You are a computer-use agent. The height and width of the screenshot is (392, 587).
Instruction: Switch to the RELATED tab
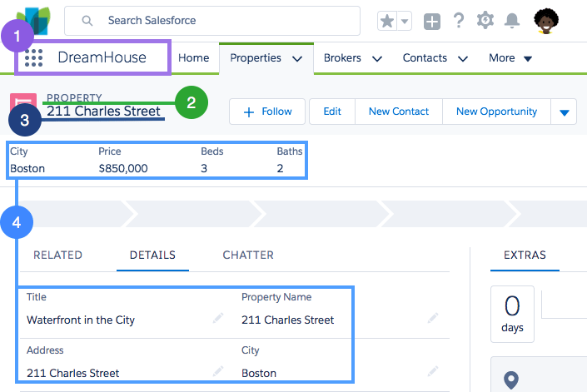[57, 256]
